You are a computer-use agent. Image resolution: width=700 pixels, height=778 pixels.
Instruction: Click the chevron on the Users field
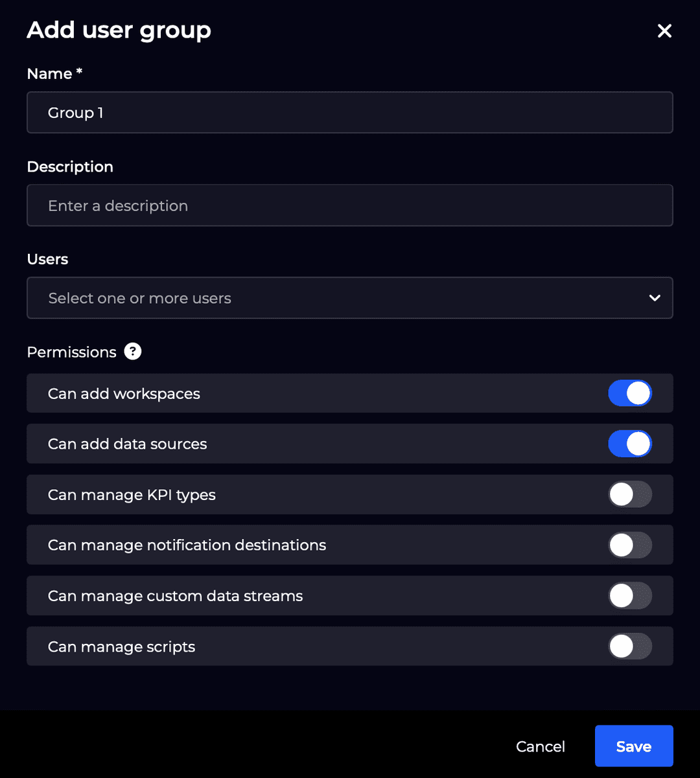click(x=654, y=298)
